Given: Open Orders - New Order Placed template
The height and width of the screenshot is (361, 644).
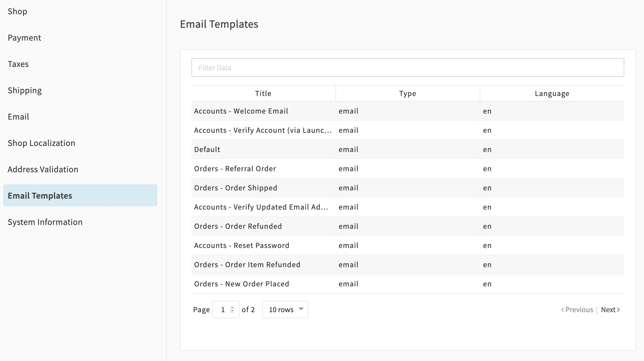Looking at the screenshot, I should click(242, 284).
